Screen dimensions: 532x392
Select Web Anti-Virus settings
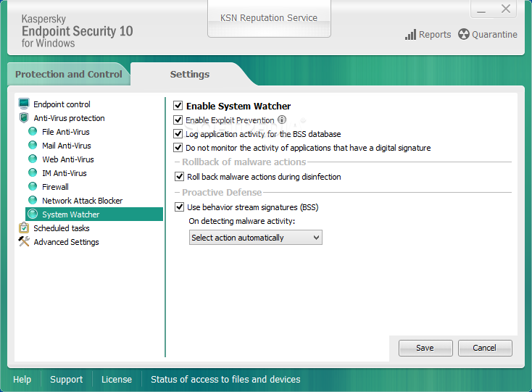coord(68,159)
